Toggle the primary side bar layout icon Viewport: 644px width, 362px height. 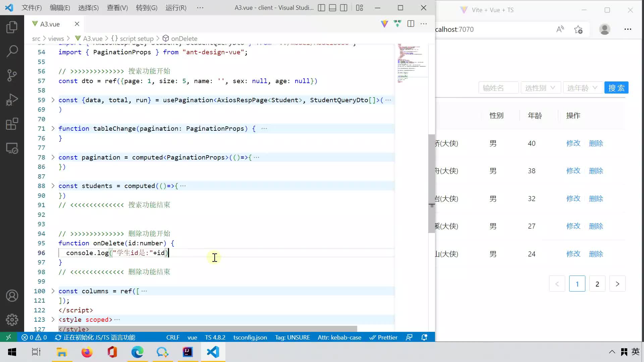(321, 8)
